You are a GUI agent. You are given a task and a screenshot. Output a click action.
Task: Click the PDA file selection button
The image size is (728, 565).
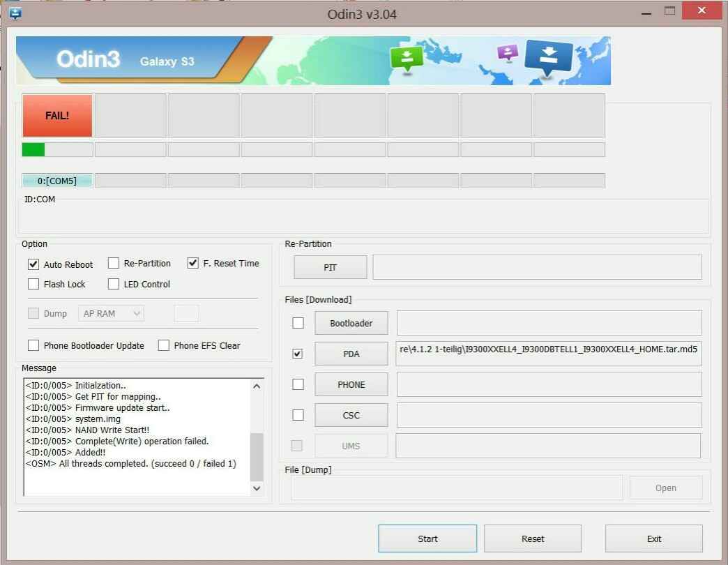351,354
